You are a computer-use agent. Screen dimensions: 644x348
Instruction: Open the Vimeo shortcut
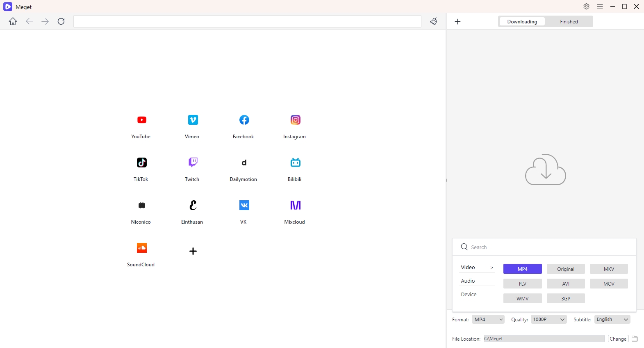(193, 127)
